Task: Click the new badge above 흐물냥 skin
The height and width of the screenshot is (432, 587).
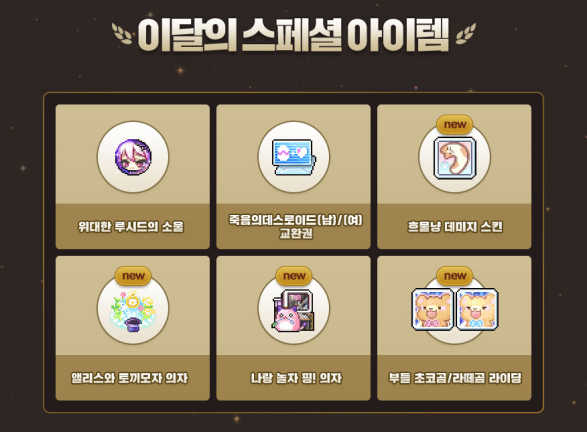Action: click(x=455, y=125)
